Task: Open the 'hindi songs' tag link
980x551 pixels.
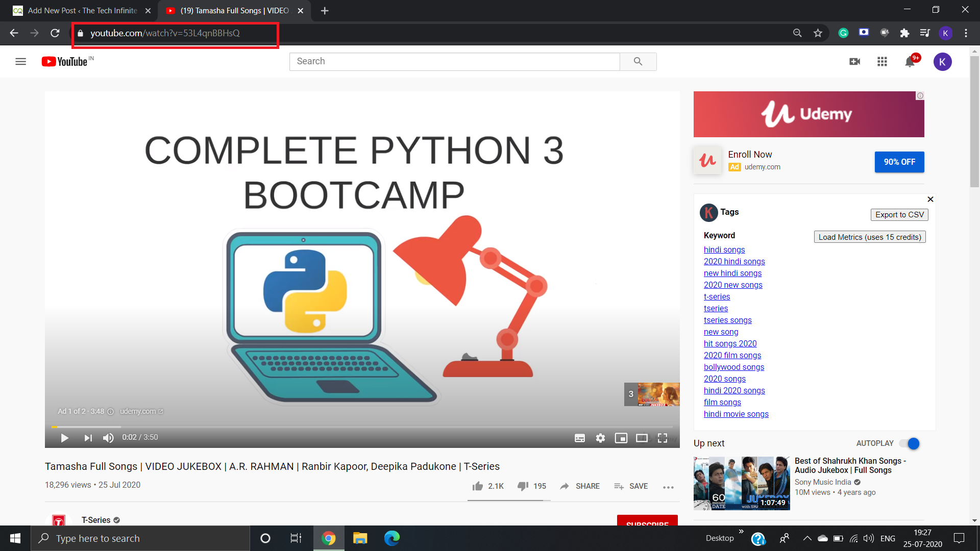Action: tap(724, 249)
